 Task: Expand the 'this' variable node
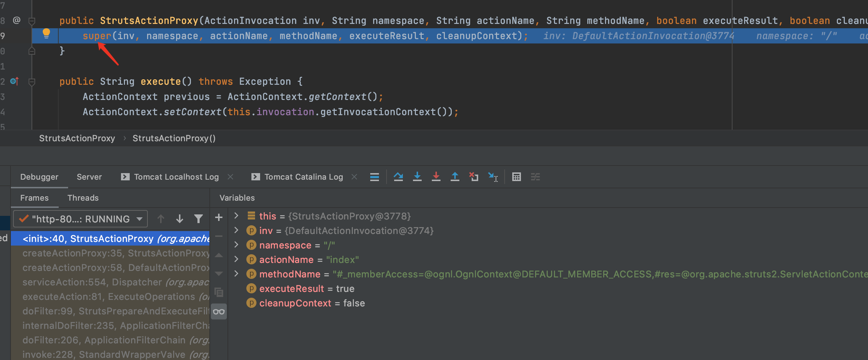pyautogui.click(x=236, y=215)
